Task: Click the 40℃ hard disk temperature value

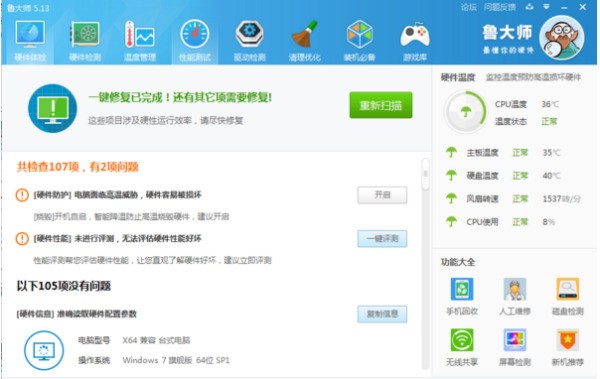Action: click(x=551, y=176)
